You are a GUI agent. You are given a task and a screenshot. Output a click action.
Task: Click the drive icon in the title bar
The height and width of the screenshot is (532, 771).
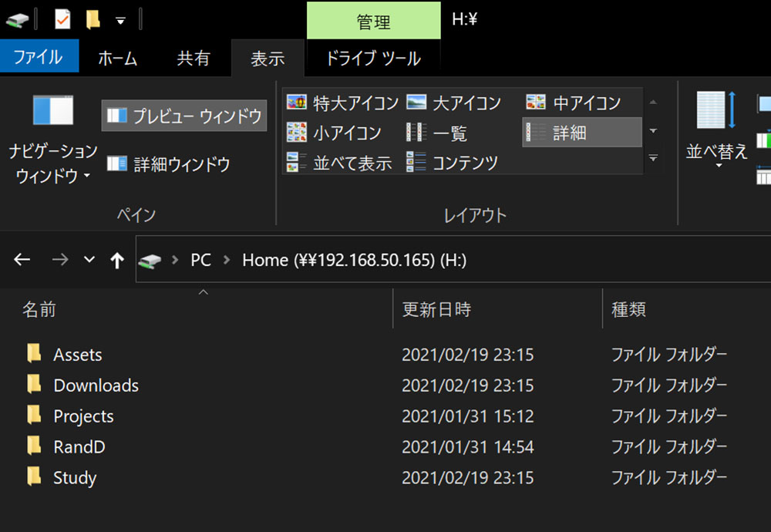coord(17,20)
